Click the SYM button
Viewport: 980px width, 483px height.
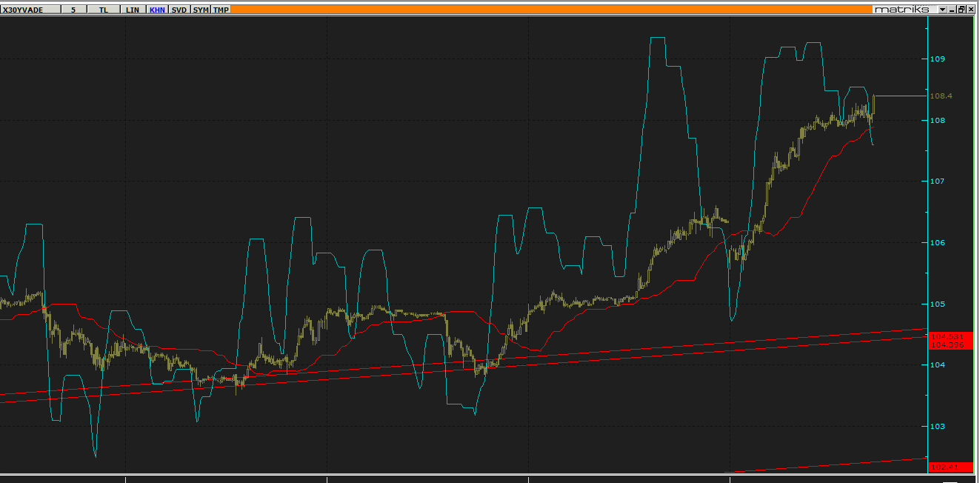point(201,10)
